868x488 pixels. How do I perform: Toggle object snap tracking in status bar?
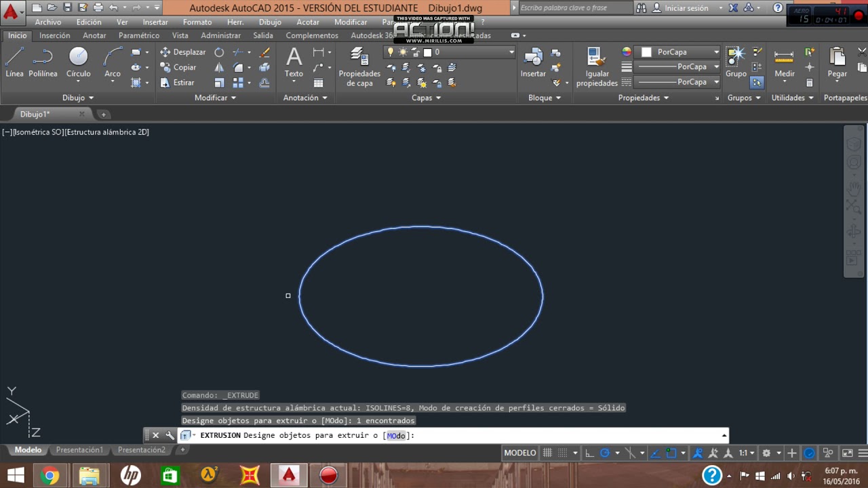click(656, 453)
